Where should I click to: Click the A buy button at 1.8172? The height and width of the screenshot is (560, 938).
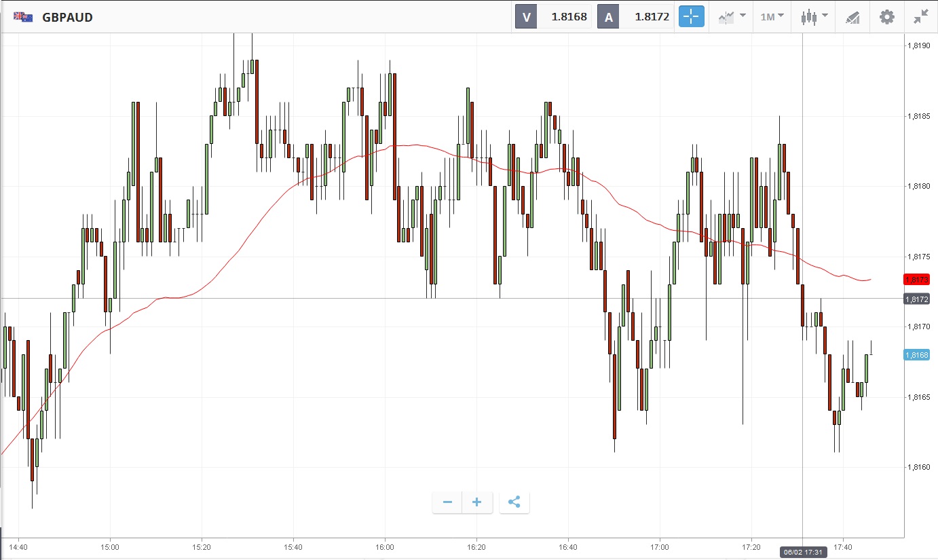tap(635, 17)
